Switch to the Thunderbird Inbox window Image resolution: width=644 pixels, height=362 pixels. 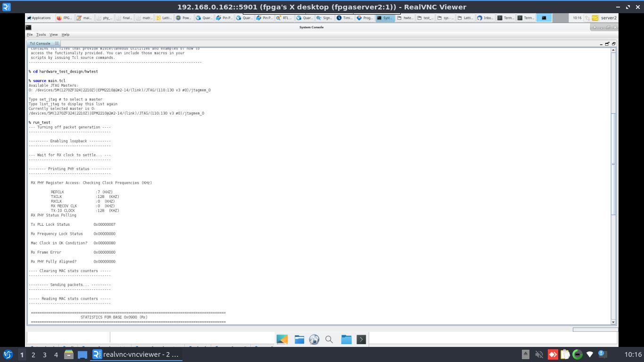click(485, 18)
